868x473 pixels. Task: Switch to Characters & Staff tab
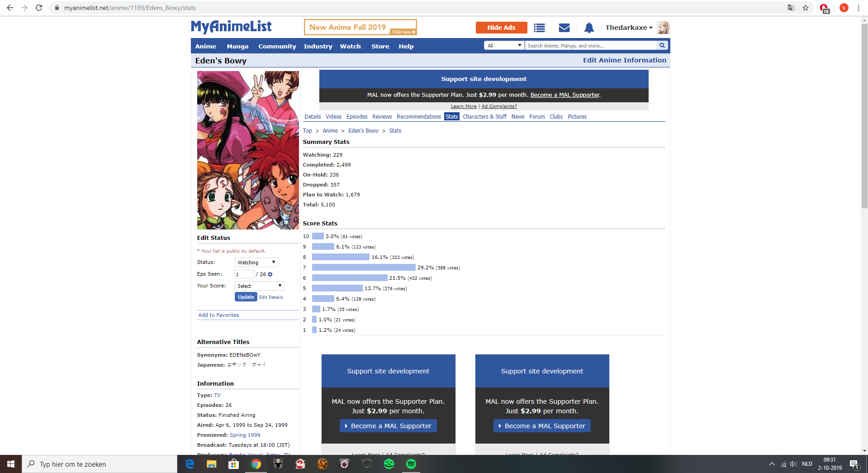click(x=484, y=117)
